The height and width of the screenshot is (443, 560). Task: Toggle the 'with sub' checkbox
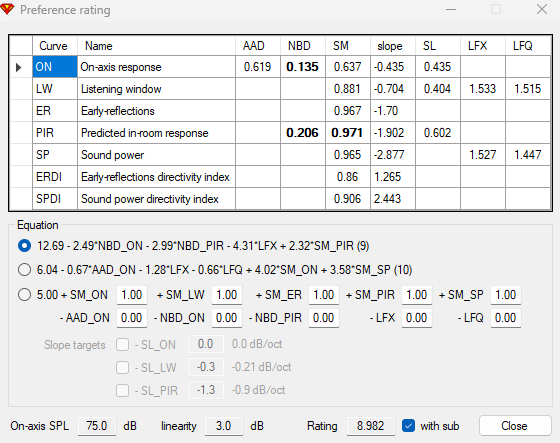point(408,426)
